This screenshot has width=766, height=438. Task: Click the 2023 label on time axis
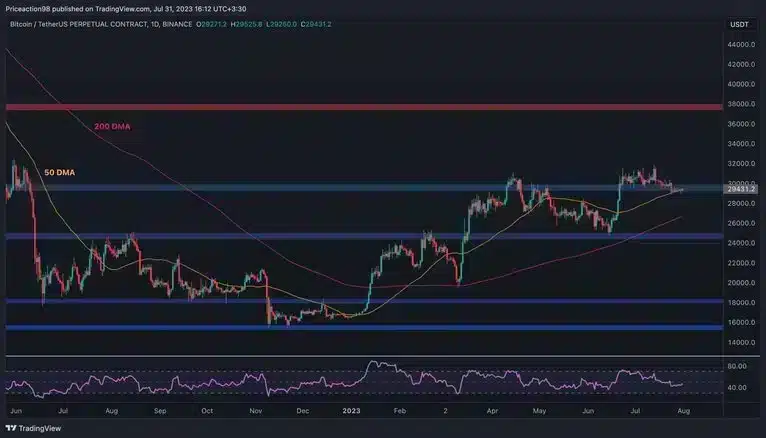351,410
